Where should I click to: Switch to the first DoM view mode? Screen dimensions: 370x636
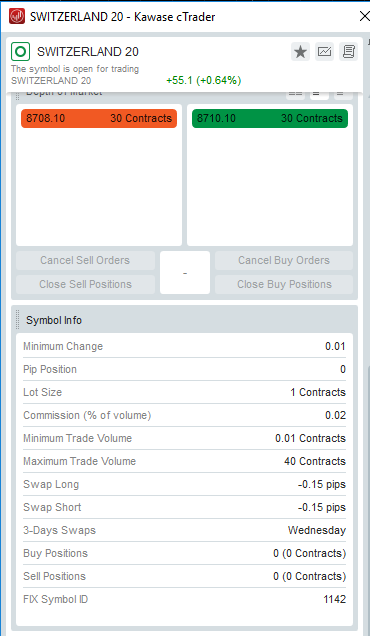(x=295, y=96)
